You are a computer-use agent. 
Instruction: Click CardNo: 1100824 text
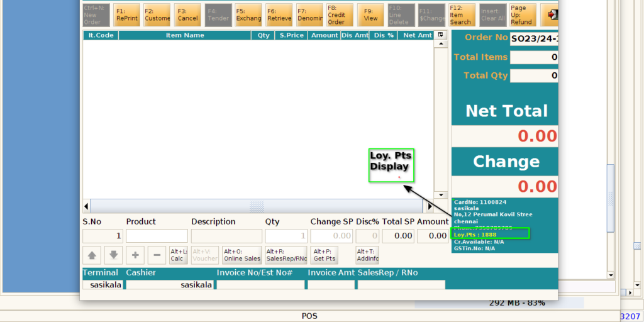(x=480, y=202)
